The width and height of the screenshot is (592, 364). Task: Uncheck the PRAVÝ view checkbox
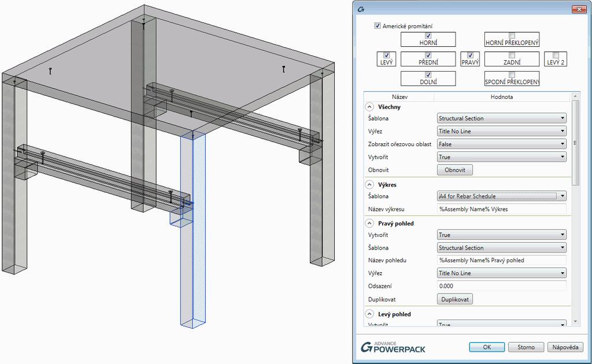click(x=470, y=55)
